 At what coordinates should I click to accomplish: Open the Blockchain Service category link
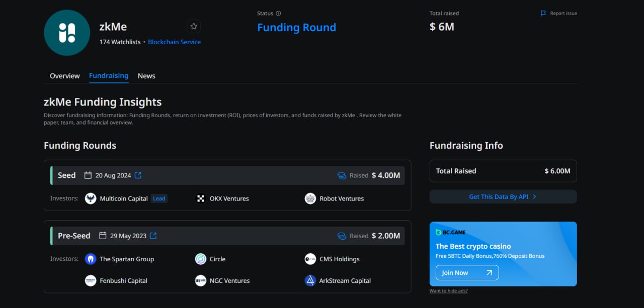pyautogui.click(x=174, y=42)
